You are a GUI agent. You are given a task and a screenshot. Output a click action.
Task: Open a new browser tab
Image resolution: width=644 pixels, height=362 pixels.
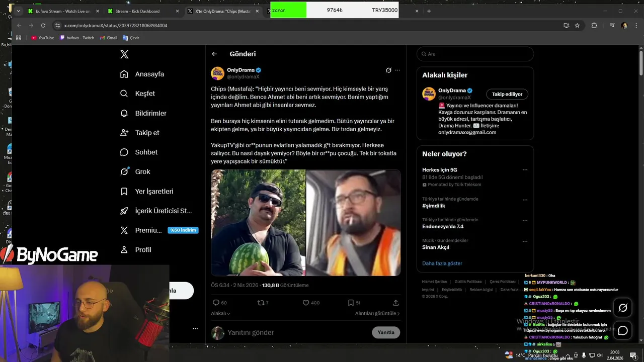[429, 11]
